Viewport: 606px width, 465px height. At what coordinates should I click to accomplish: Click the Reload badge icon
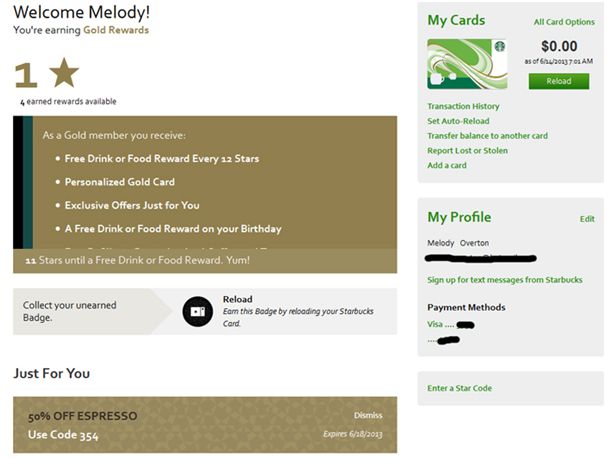(197, 312)
